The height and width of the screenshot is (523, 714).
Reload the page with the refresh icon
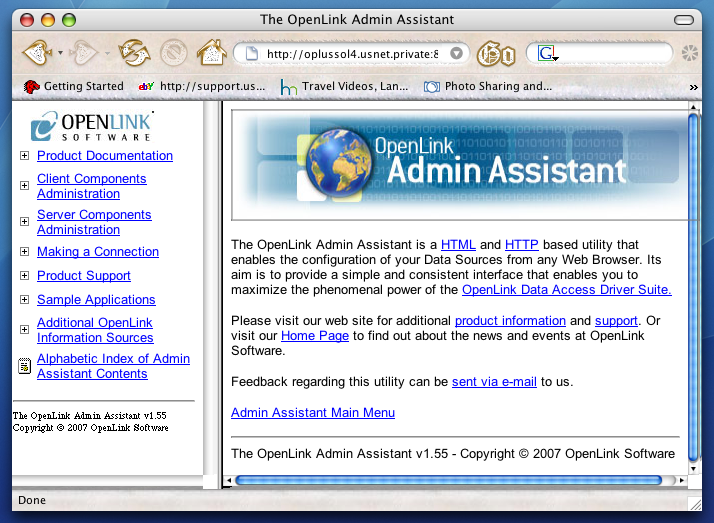(133, 52)
